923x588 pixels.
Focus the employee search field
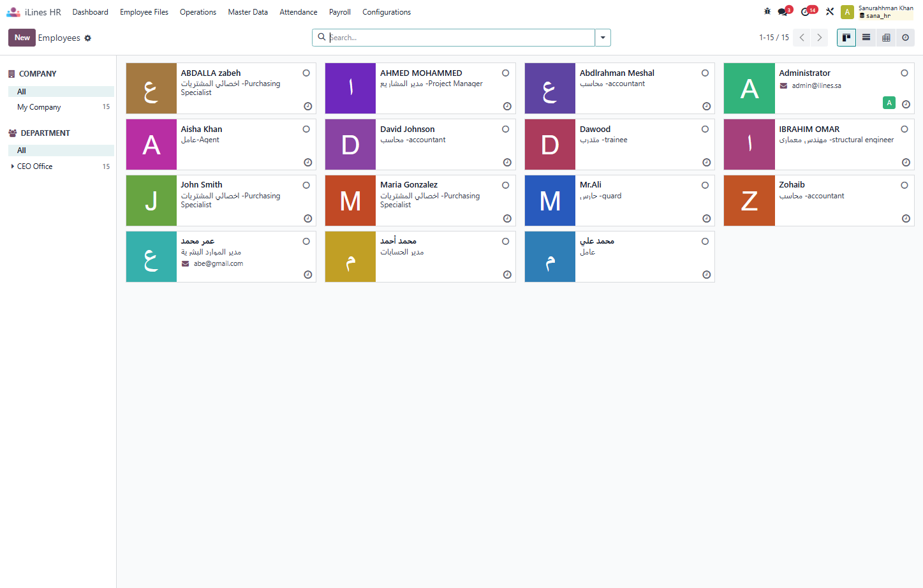(x=462, y=38)
